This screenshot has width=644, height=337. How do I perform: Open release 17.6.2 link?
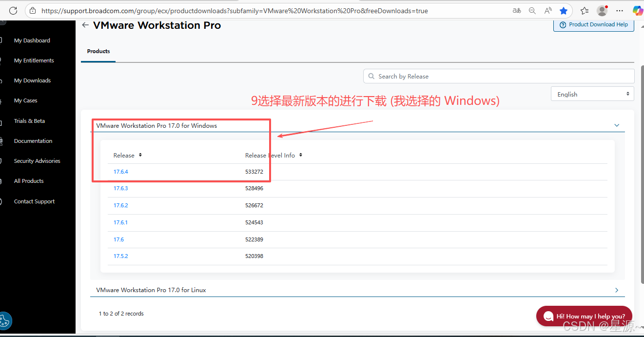[x=120, y=205]
